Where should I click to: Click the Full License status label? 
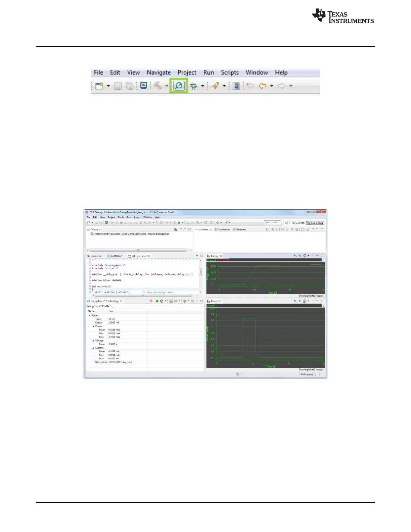point(307,374)
